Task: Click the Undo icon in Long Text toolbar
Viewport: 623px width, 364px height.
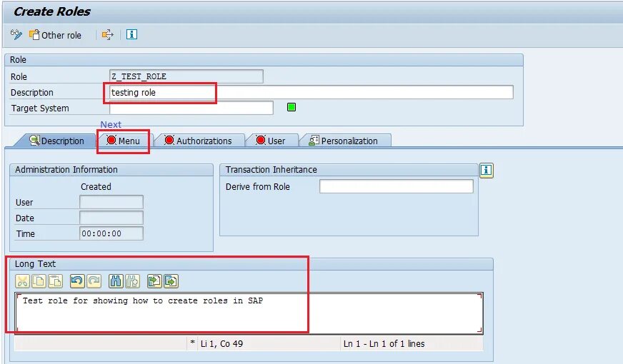Action: [76, 281]
